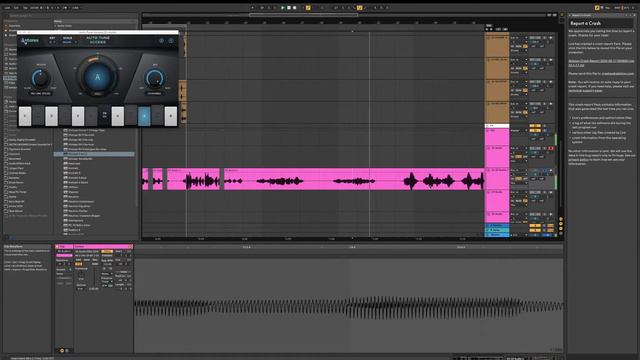
Task: Click the Antares logo in Auto-Tune
Action: (x=30, y=40)
